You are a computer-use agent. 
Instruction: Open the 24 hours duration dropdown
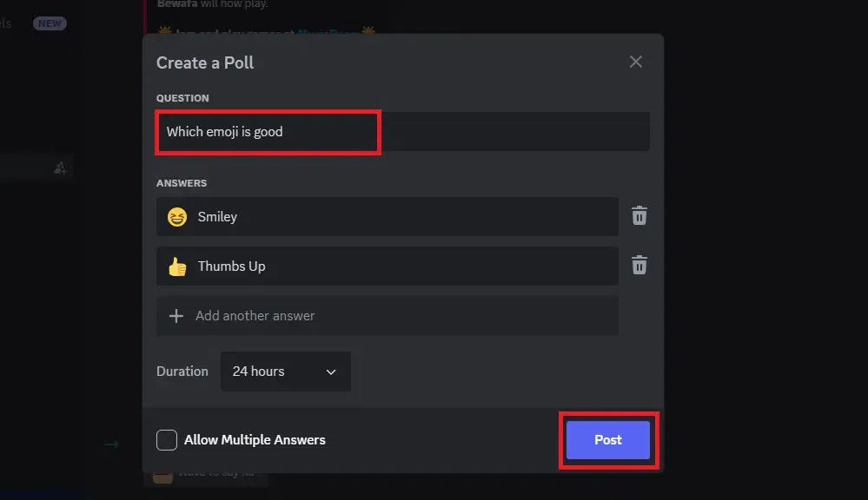coord(285,372)
